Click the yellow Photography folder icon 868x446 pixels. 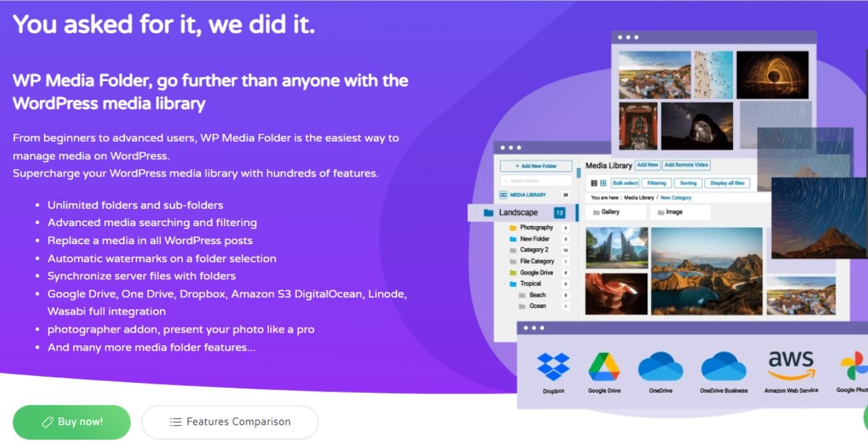tap(513, 228)
